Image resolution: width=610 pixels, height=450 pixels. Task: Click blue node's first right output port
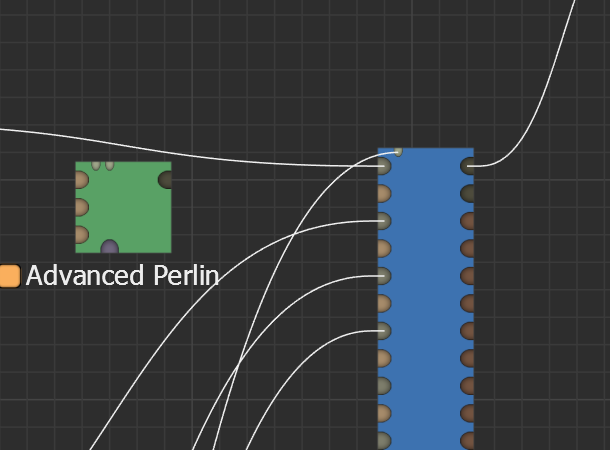[x=468, y=166]
